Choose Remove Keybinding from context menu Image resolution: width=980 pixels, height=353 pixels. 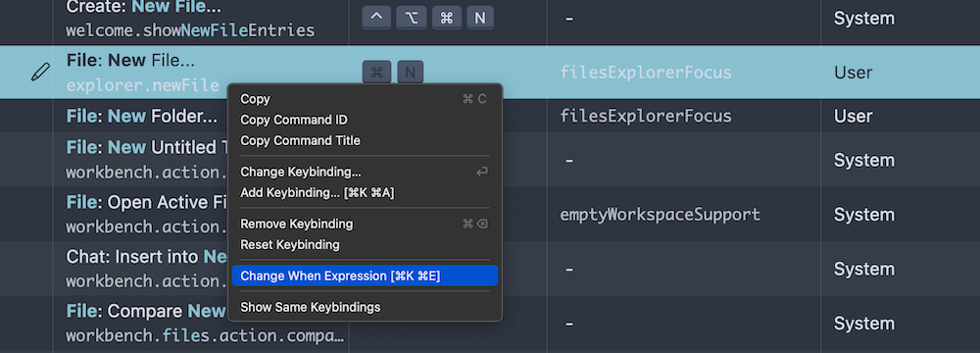click(365, 224)
